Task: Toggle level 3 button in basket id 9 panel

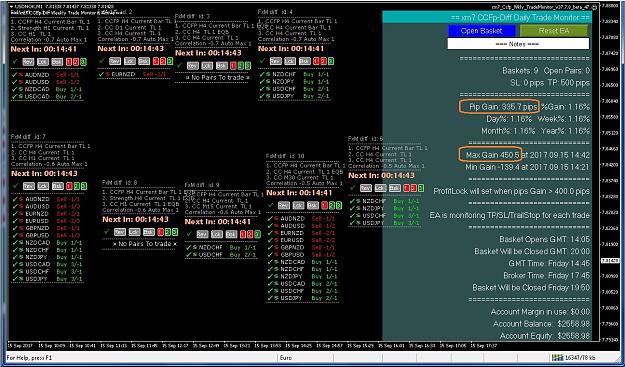Action: (x=257, y=234)
